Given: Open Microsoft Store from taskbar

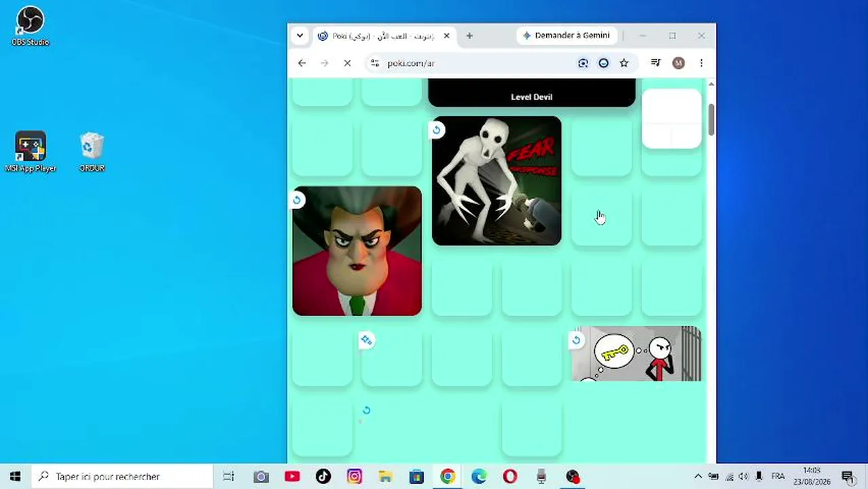Looking at the screenshot, I should [416, 476].
